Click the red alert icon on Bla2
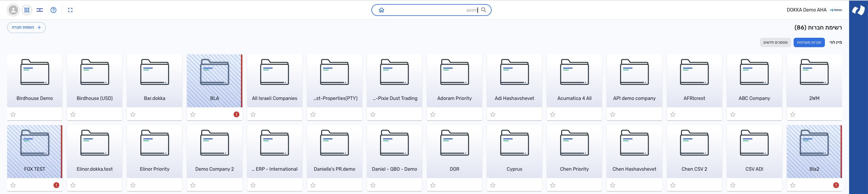 click(x=836, y=185)
